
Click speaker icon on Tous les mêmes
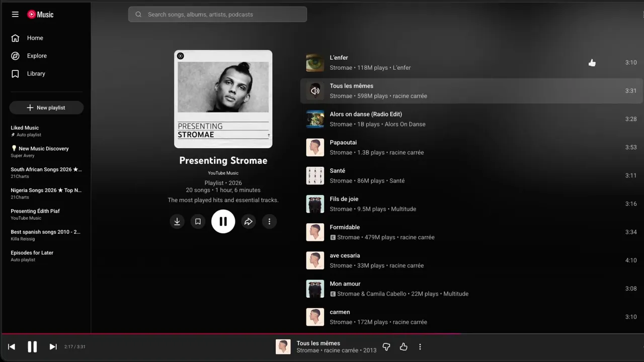[x=315, y=91]
